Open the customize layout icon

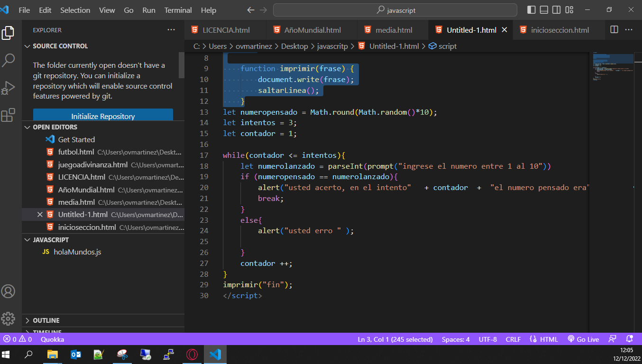[x=569, y=10]
